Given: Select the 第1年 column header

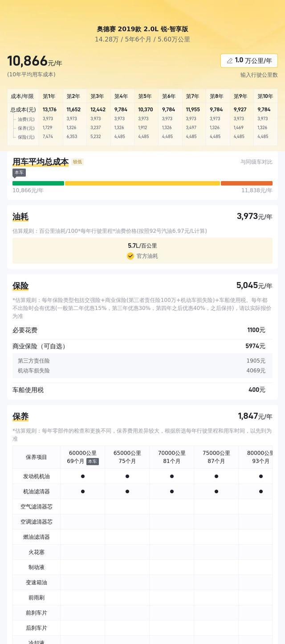Looking at the screenshot, I should click(x=49, y=96).
